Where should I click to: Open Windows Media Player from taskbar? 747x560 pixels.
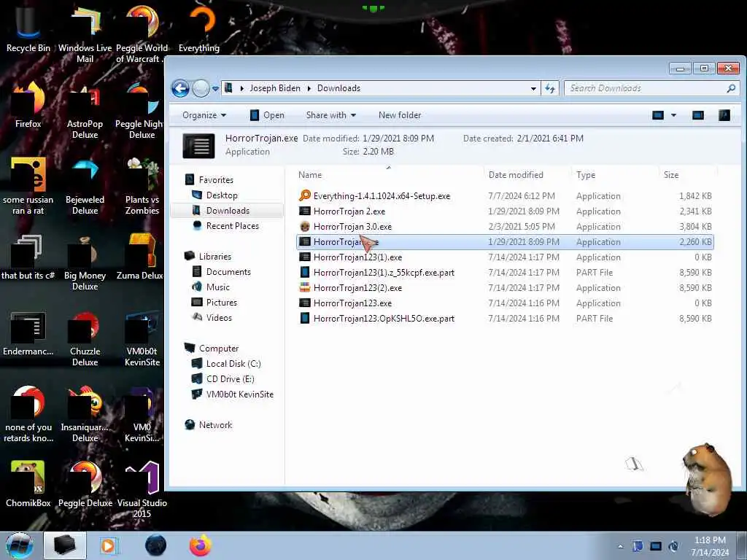point(109,545)
